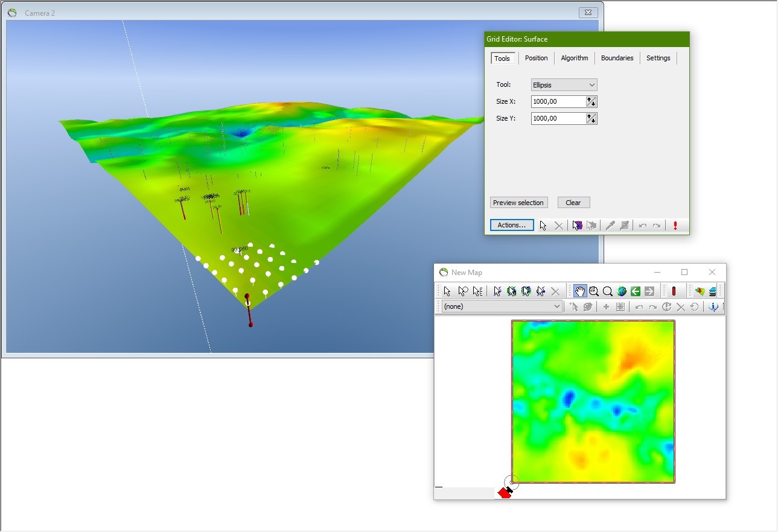
Task: Click the plain magnifier zoom icon in New Map
Action: pyautogui.click(x=608, y=291)
